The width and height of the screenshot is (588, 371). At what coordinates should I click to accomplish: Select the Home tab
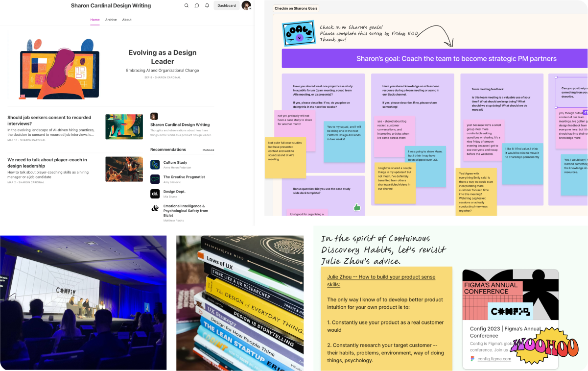click(x=95, y=20)
